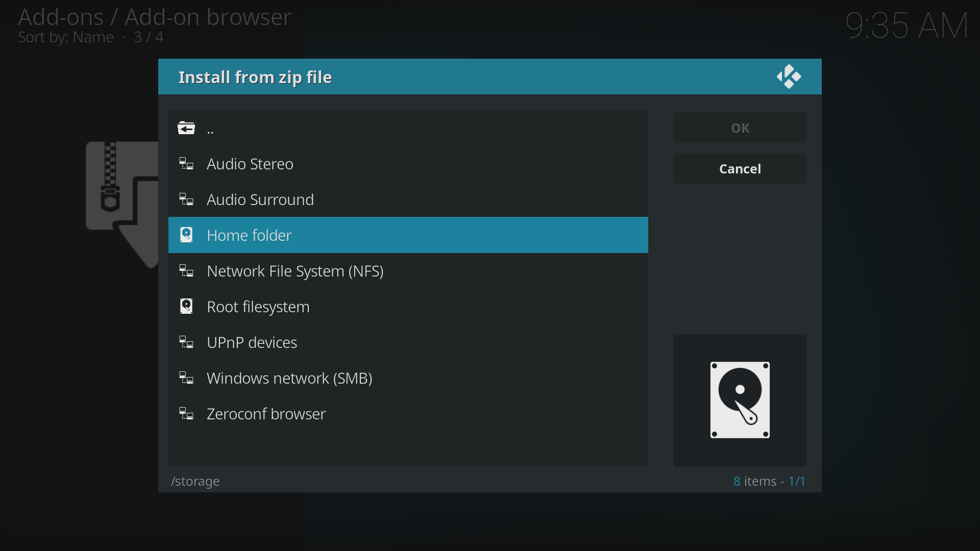Open Zeroconf browser entry
This screenshot has height=551, width=980.
coord(266,414)
